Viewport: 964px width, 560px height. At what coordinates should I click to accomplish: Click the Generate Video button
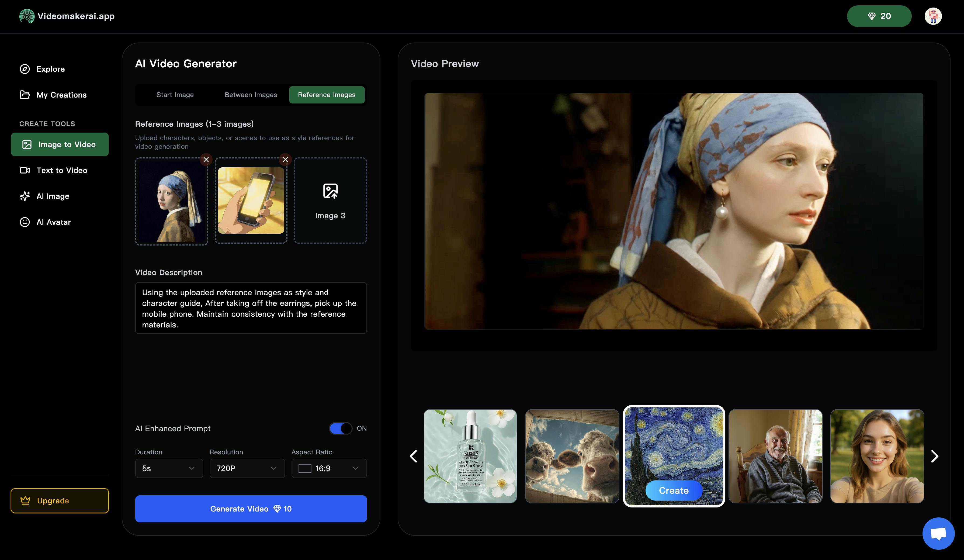click(x=251, y=509)
